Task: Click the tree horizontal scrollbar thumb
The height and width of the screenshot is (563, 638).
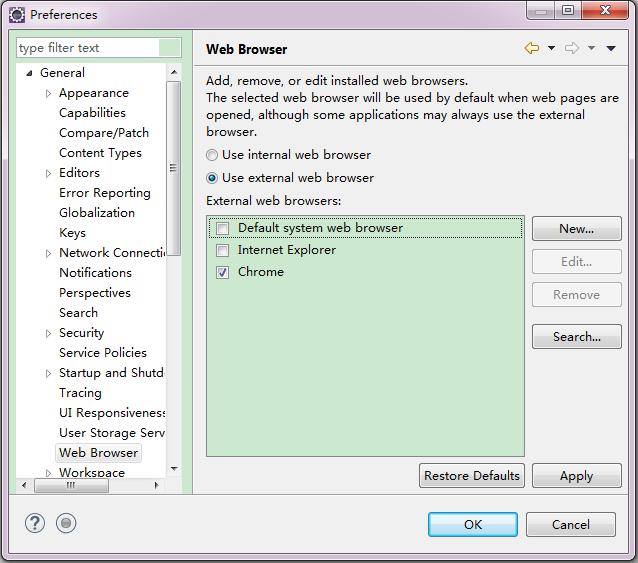Action: 71,485
